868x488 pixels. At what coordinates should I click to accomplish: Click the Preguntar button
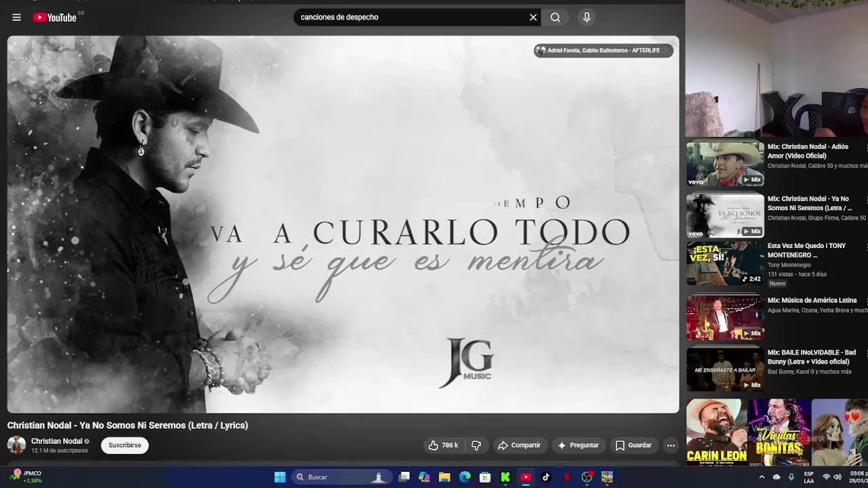pos(578,445)
